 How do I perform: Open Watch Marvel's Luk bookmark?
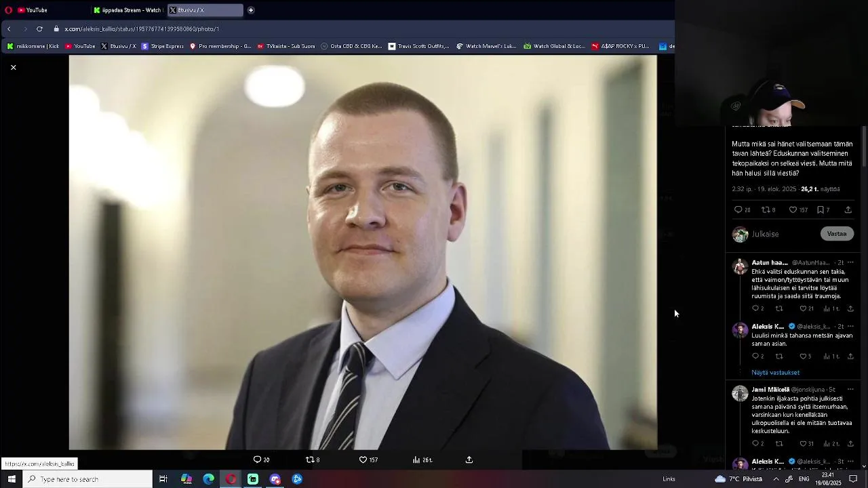coord(486,46)
